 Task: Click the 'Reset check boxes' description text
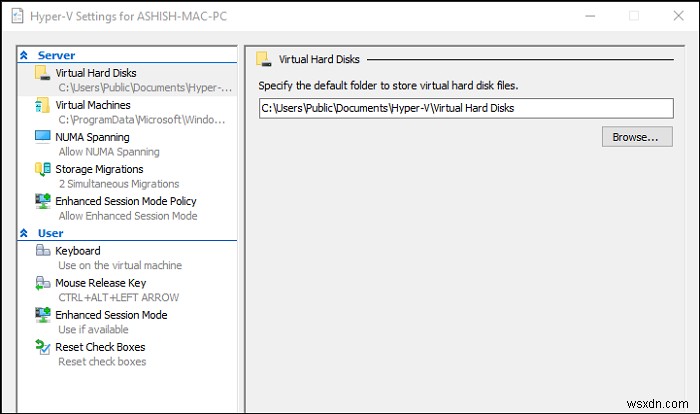point(102,362)
